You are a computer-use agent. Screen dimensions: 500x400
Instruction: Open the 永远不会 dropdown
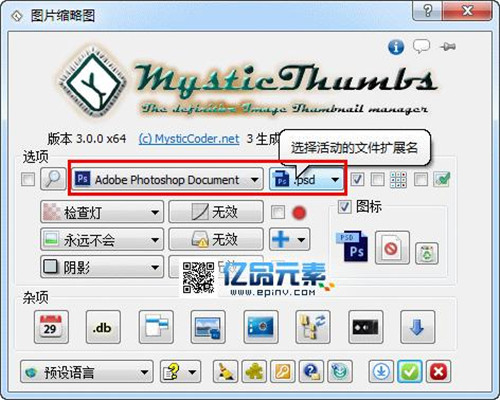pyautogui.click(x=102, y=239)
